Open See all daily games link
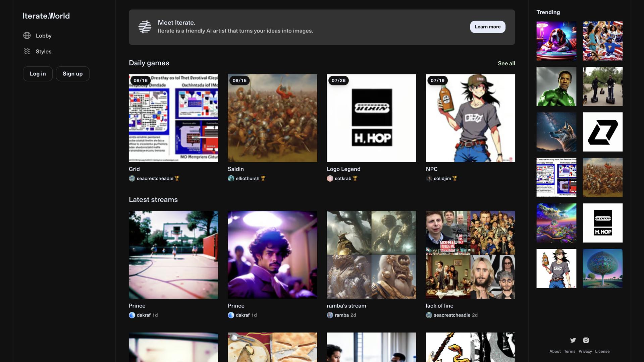Viewport: 644px width, 362px height. coord(506,63)
